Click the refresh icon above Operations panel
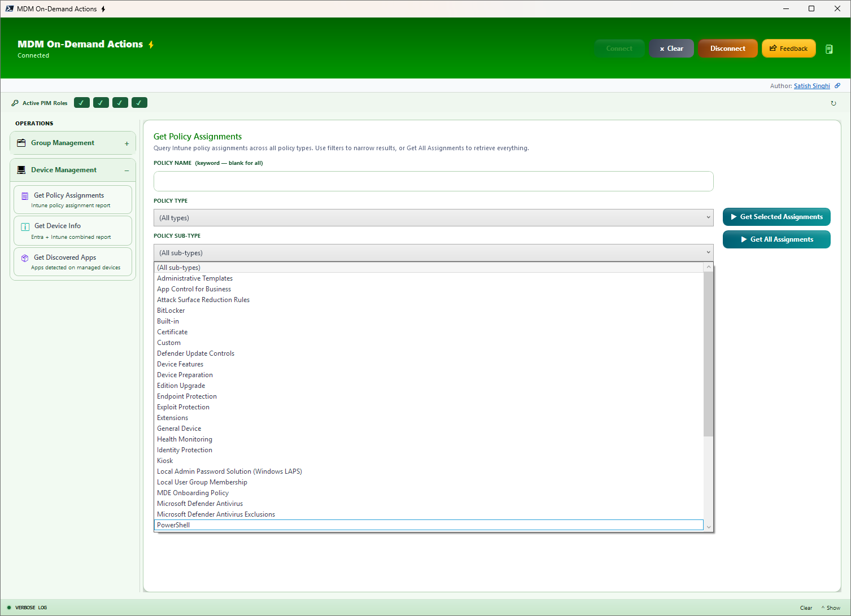Image resolution: width=851 pixels, height=616 pixels. click(x=833, y=103)
